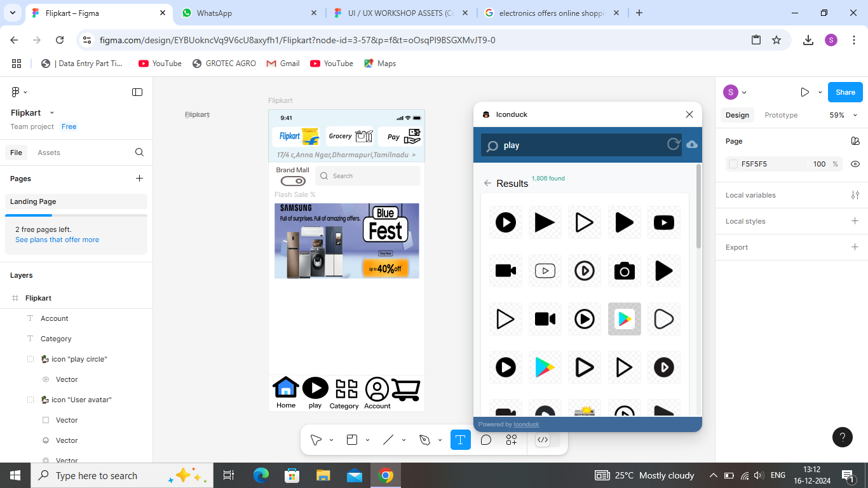Select the Pen tool
Viewport: 868px width, 488px height.
click(425, 440)
